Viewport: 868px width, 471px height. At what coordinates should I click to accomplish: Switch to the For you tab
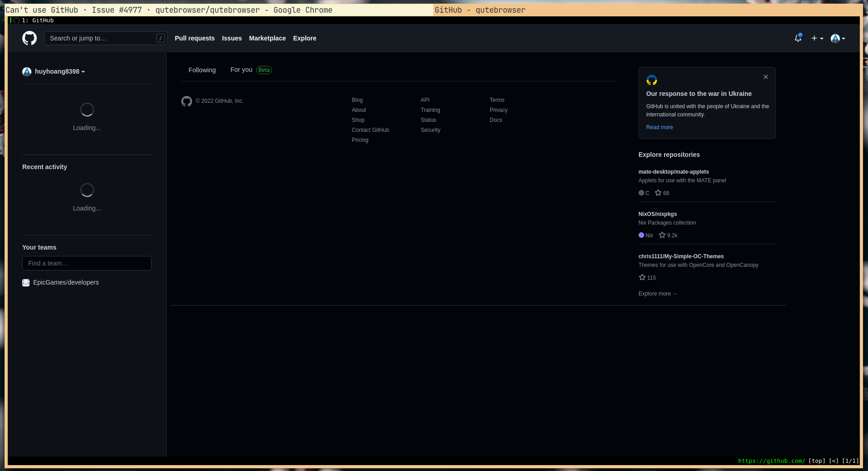click(241, 70)
